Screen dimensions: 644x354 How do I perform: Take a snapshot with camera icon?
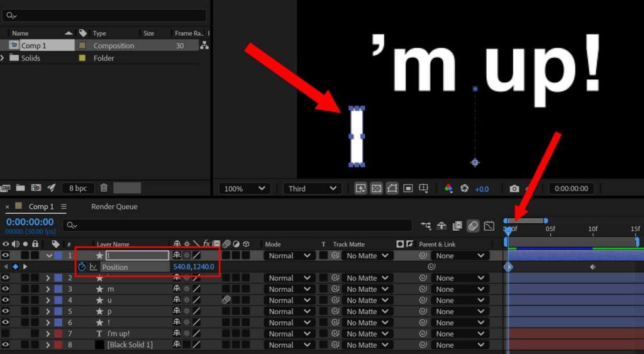coord(514,189)
